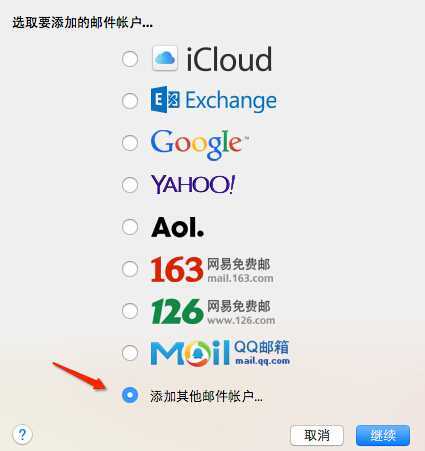425x451 pixels.
Task: Click the 继续 button
Action: 383,435
